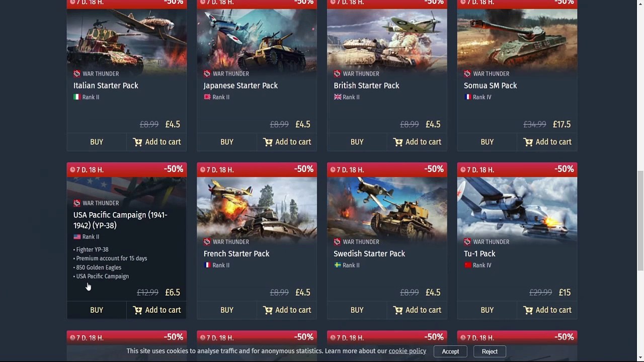
Task: Buy the British Starter Pack
Action: [357, 142]
